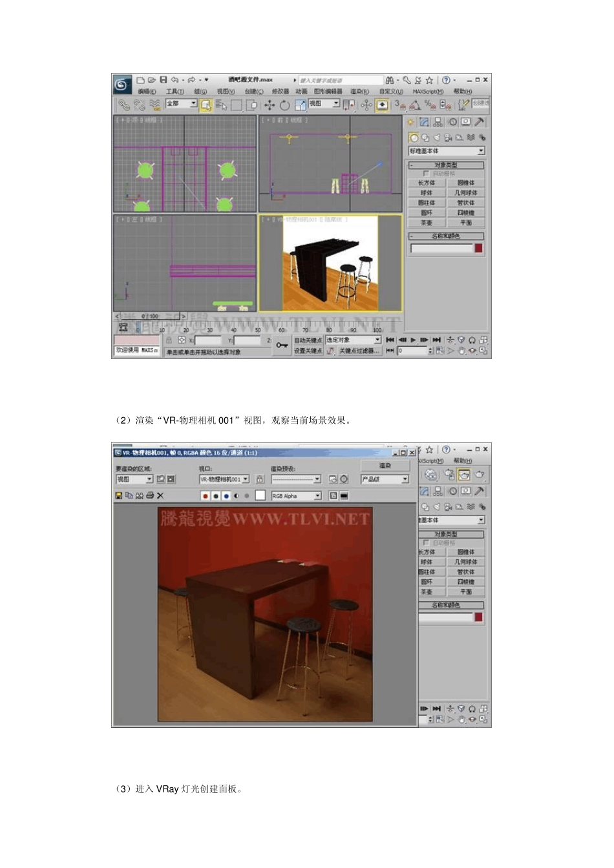Click Play Animation button in main window

click(414, 340)
